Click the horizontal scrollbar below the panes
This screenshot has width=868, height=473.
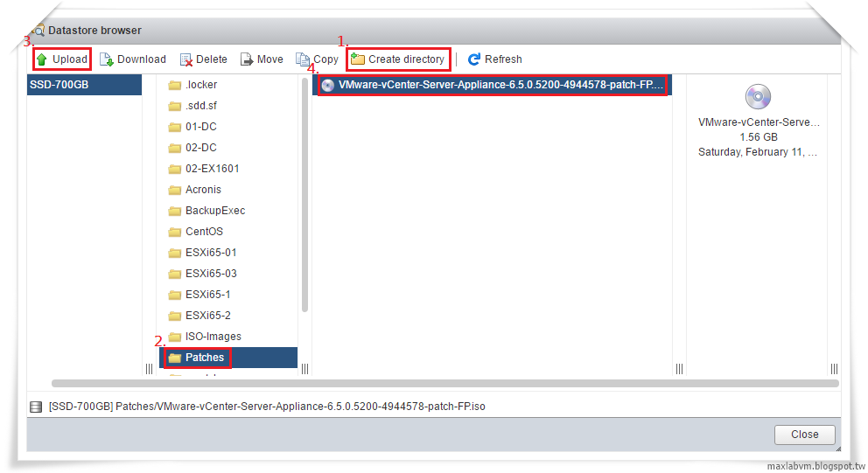point(445,383)
